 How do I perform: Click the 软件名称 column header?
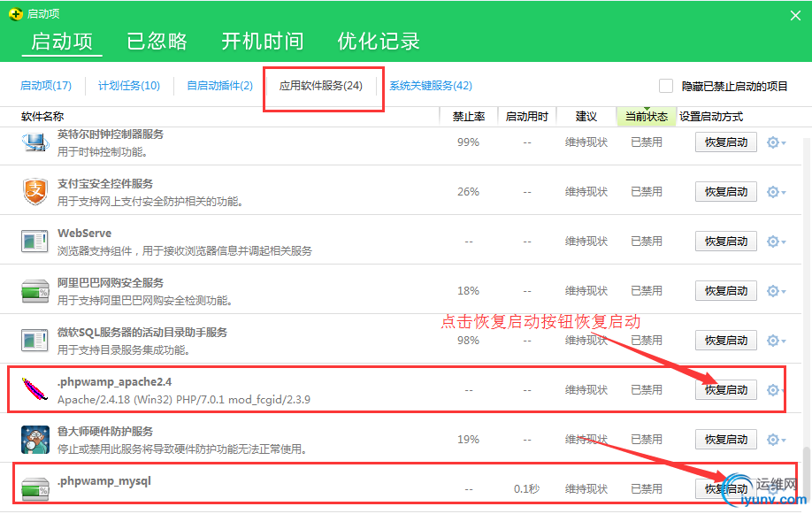[42, 117]
